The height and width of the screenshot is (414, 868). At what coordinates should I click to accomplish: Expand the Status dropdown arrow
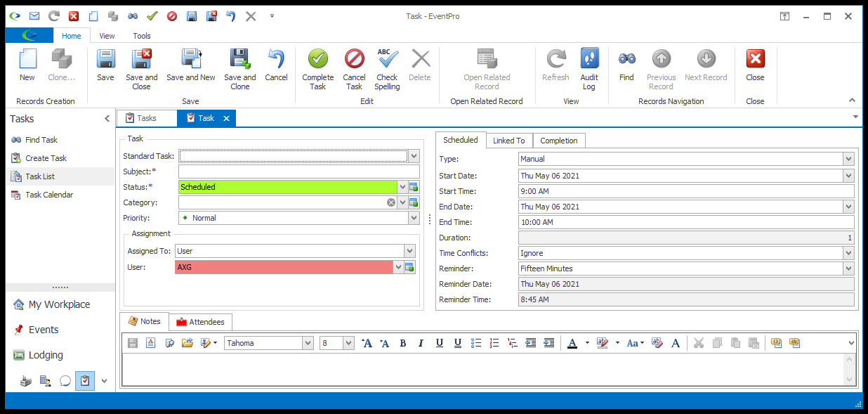click(x=403, y=187)
